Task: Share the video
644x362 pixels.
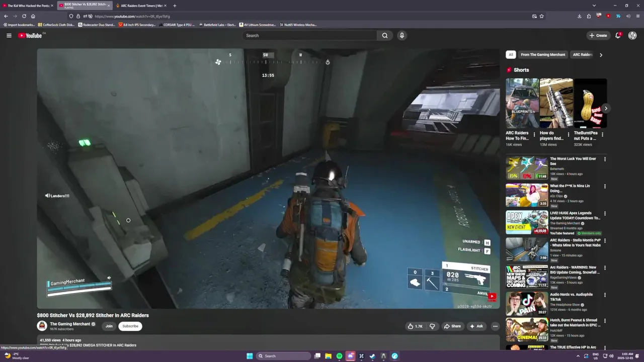Action: (452, 326)
